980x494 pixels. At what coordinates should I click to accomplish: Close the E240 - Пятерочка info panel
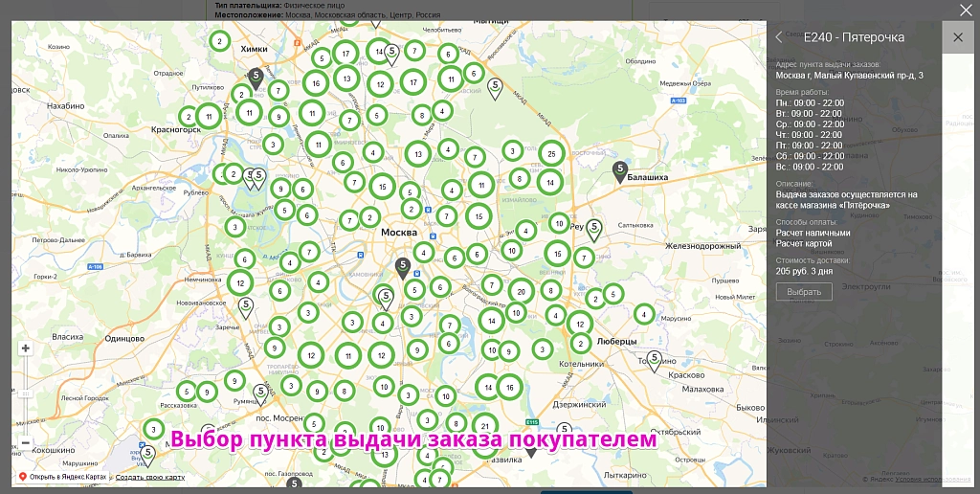pos(957,37)
